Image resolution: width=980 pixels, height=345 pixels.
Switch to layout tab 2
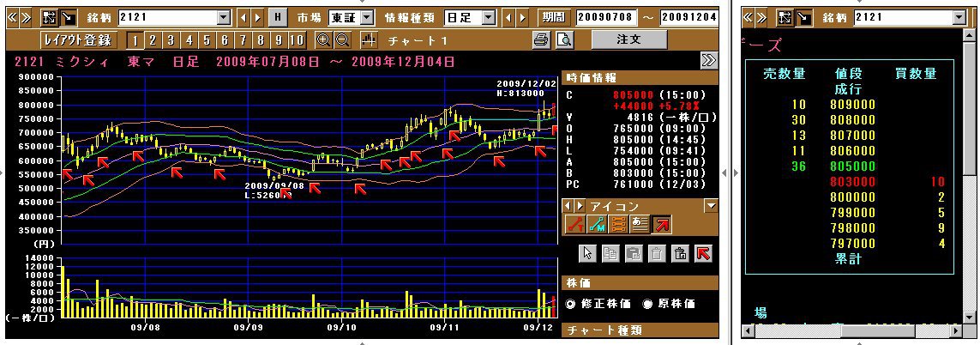[x=153, y=40]
